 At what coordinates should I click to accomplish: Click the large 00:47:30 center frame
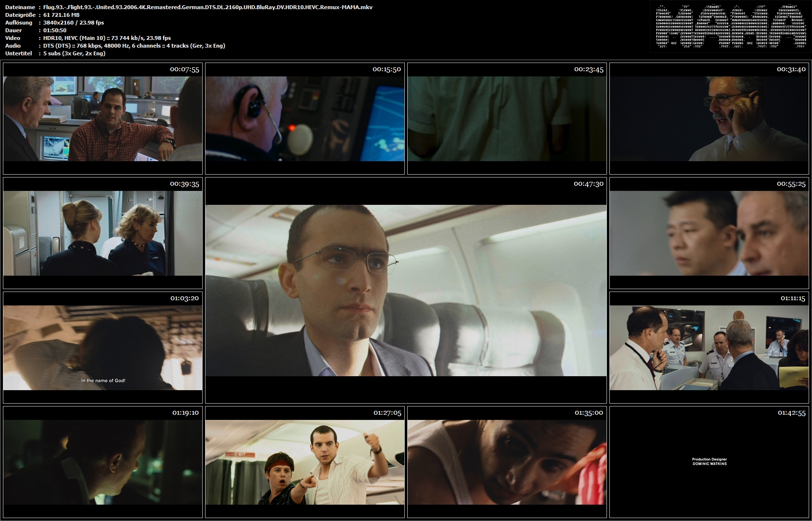pyautogui.click(x=406, y=290)
